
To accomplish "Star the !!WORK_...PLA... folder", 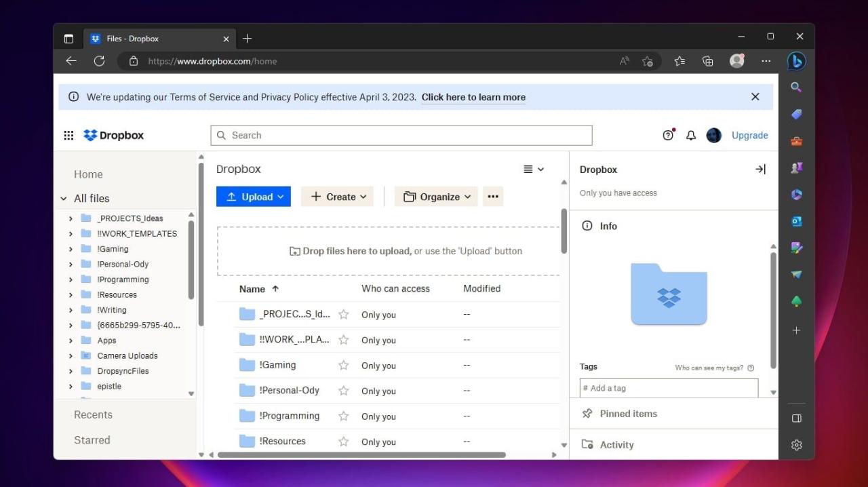I will [343, 340].
